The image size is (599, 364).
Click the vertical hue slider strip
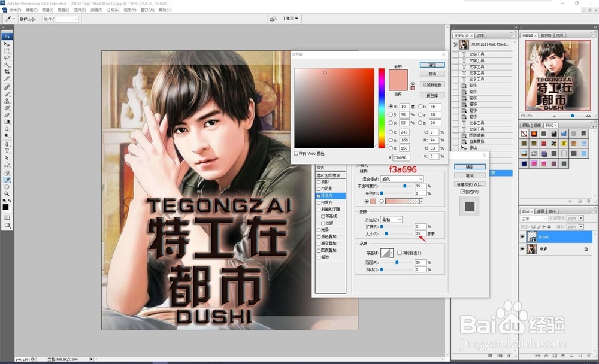tap(381, 108)
